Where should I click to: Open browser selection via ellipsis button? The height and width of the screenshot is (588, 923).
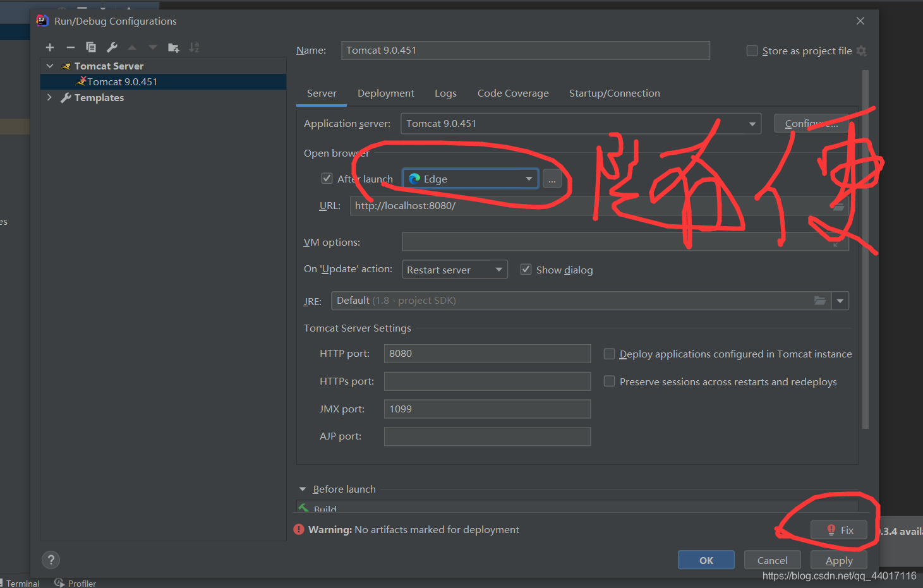[x=552, y=179]
